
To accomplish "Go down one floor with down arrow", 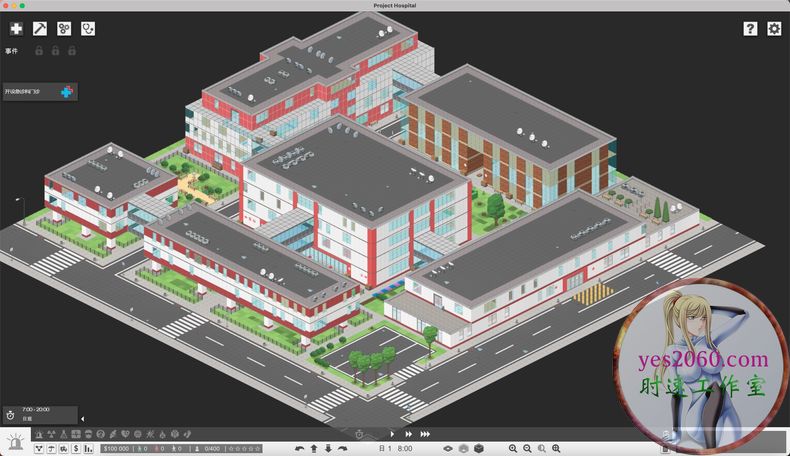I will pos(328,448).
